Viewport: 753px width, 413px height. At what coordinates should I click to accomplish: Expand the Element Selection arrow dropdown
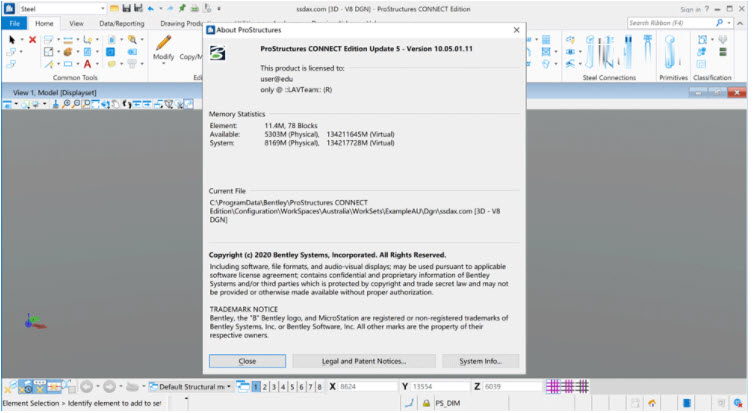tap(22, 39)
